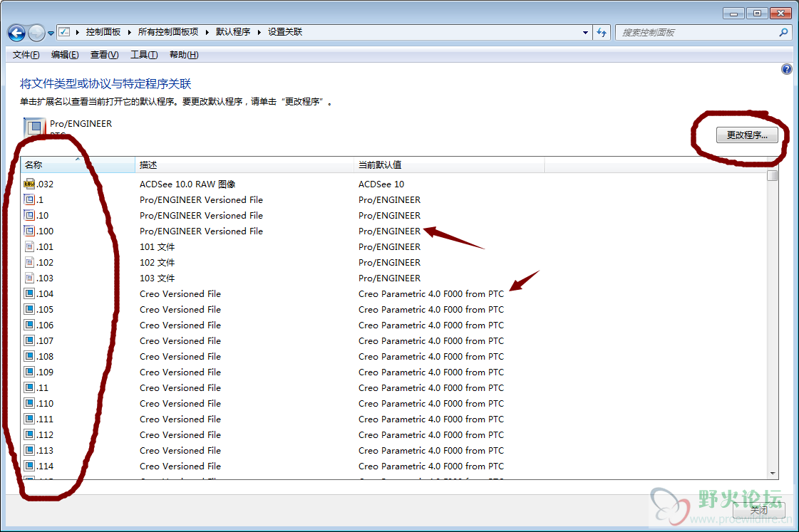Sort by the 当前默认值 column header

click(449, 165)
